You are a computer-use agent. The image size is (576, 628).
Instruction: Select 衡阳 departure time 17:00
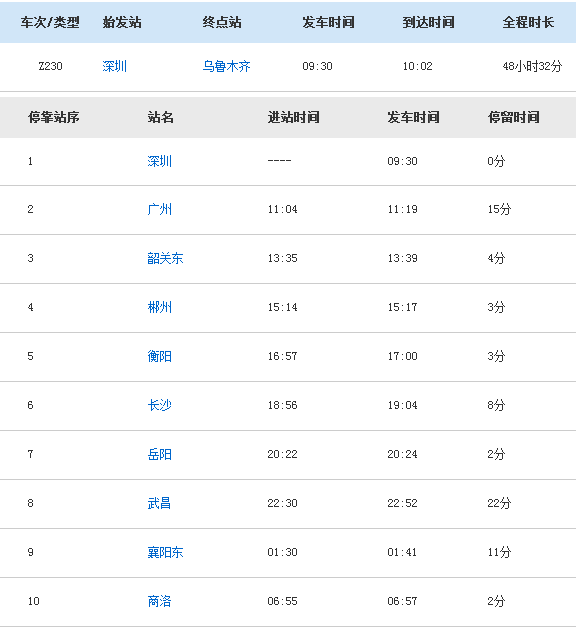[x=403, y=356]
